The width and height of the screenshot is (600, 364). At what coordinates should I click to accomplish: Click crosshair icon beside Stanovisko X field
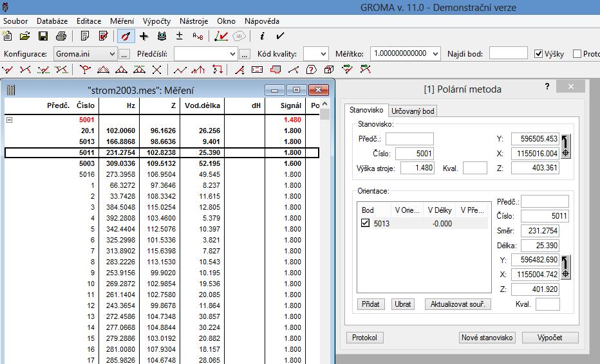566,153
